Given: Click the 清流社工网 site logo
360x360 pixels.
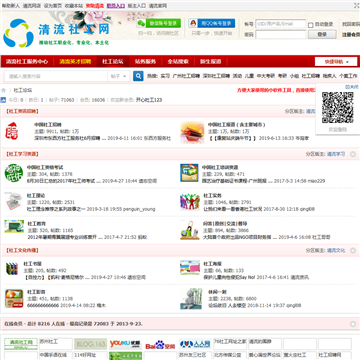Looking at the screenshot, I should tap(56, 33).
